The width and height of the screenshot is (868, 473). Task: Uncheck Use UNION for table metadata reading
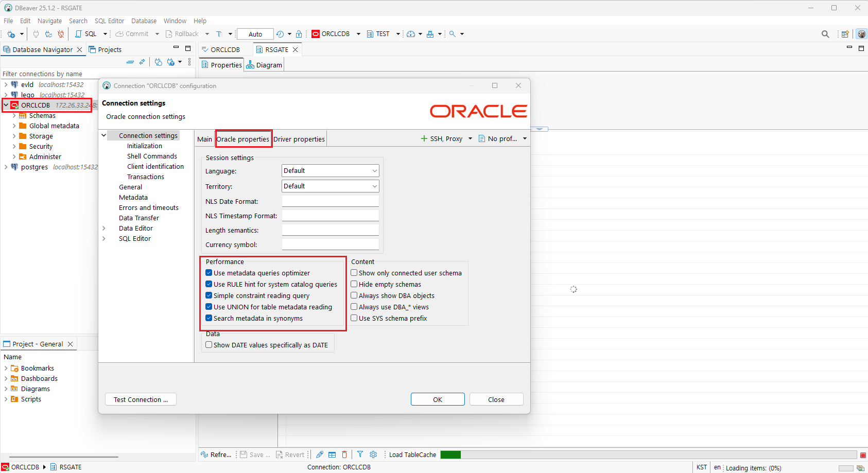click(x=209, y=307)
